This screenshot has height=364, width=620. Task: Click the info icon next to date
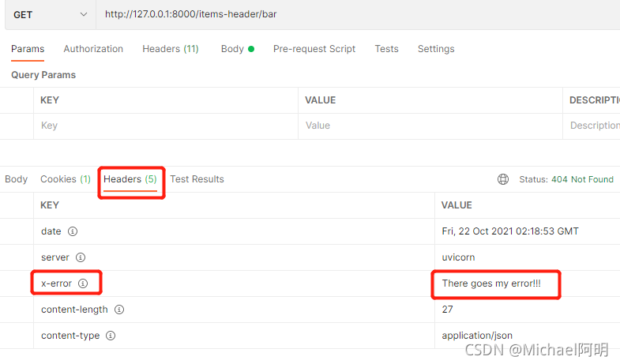pos(73,231)
